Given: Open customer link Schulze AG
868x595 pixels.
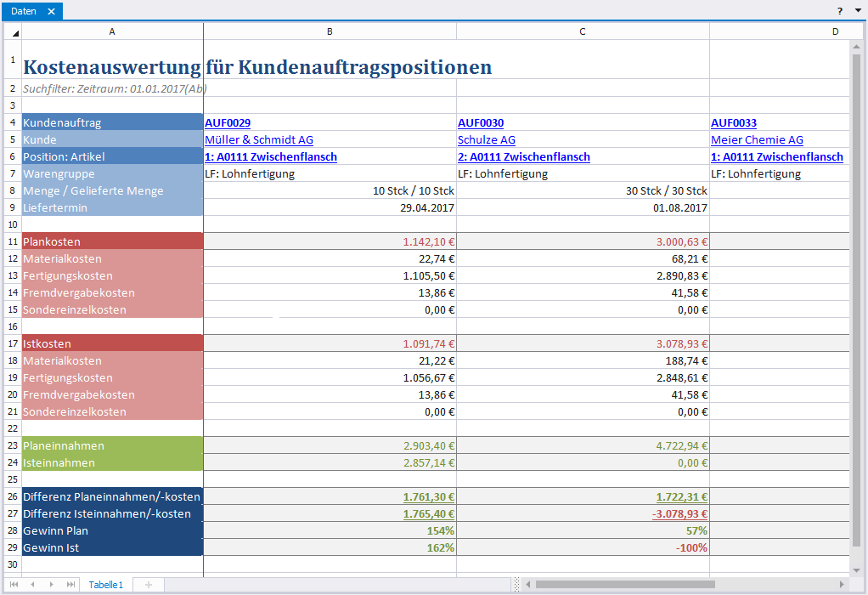Looking at the screenshot, I should point(487,140).
